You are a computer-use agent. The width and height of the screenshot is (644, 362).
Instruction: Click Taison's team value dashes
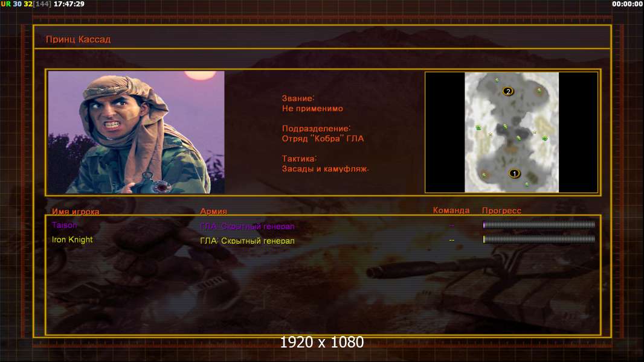tap(452, 226)
